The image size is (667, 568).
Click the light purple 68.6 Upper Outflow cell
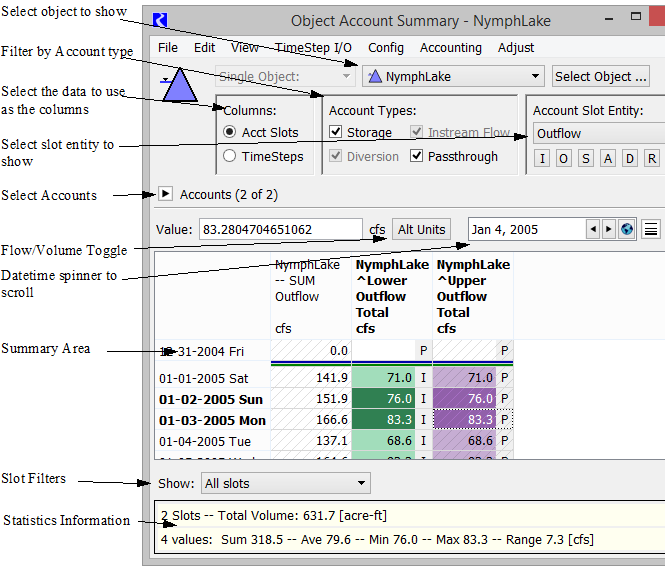[x=465, y=441]
